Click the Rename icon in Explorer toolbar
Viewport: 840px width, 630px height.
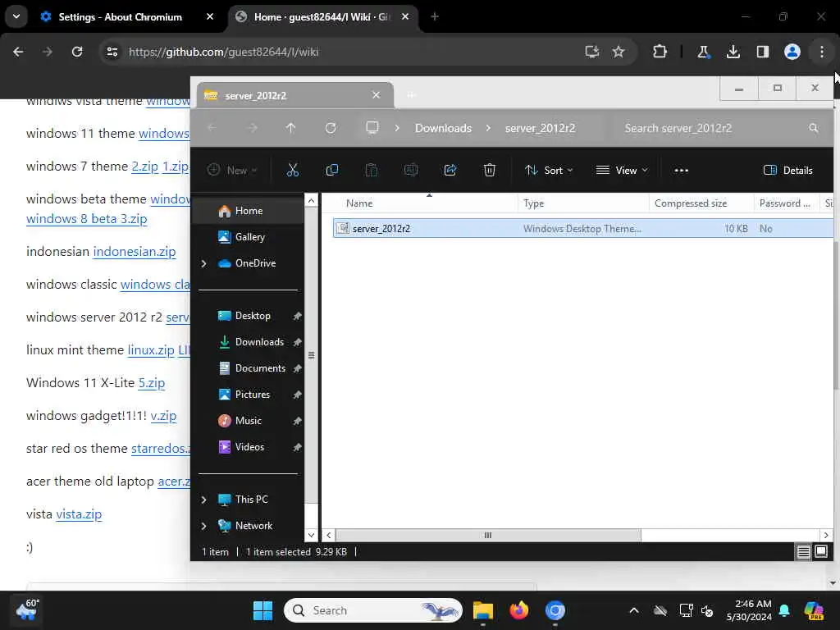point(411,171)
